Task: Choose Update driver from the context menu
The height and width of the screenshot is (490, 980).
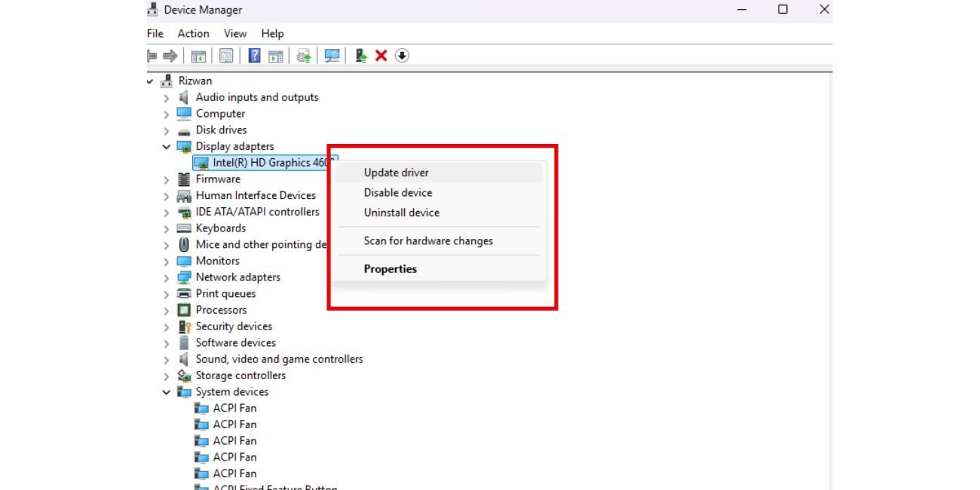Action: 438,173
